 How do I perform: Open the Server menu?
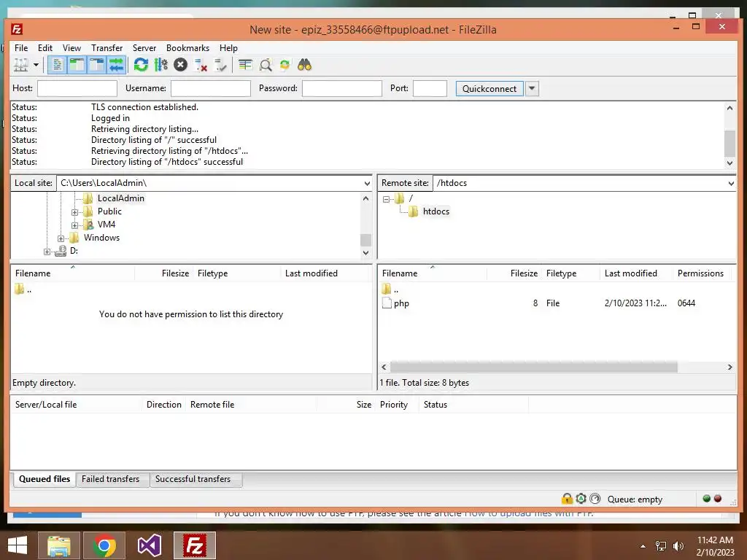pos(144,48)
